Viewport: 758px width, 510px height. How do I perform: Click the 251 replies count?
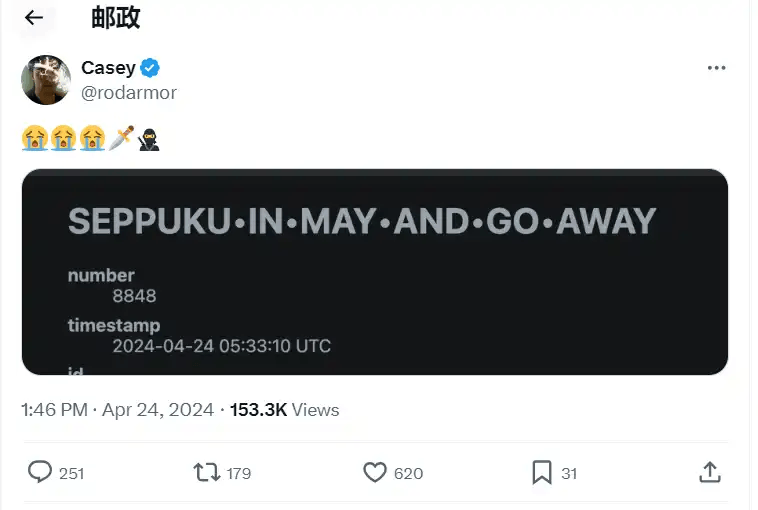72,473
